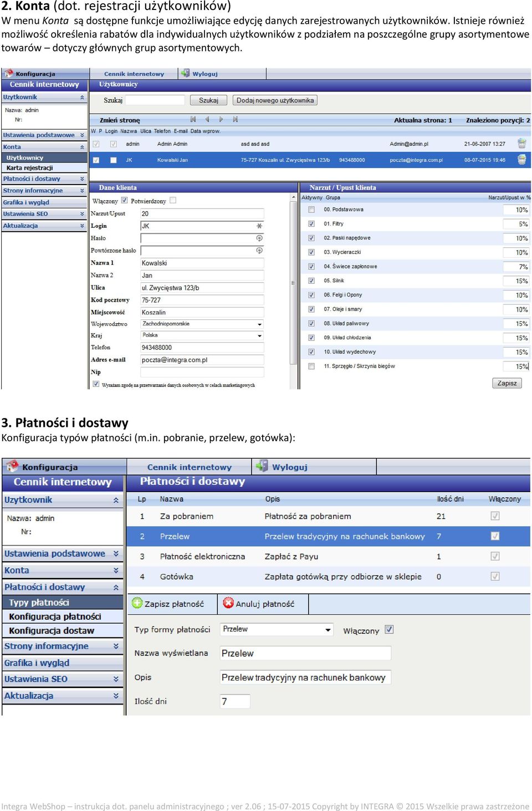This screenshot has height=811, width=532.
Task: Click the Konfiguracja icon above the Użytkownicy panel
Action: coord(9,73)
